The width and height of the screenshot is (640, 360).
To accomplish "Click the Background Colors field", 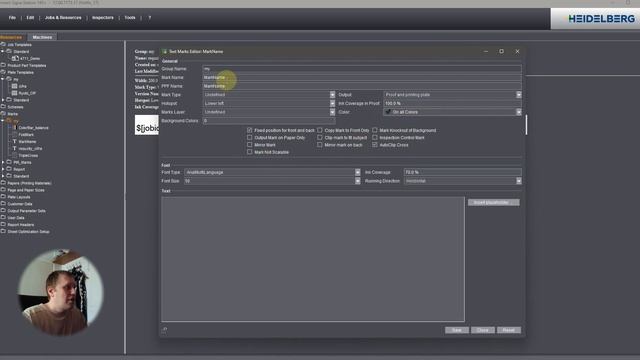I will [269, 121].
